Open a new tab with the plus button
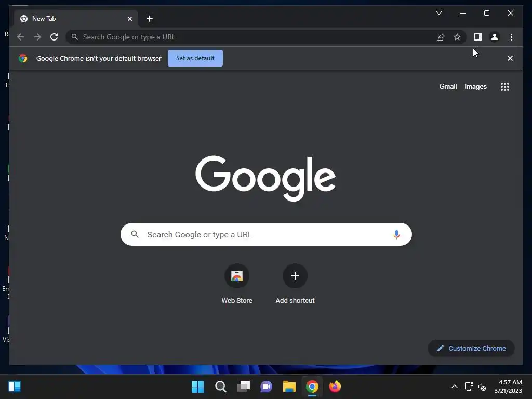 [150, 19]
